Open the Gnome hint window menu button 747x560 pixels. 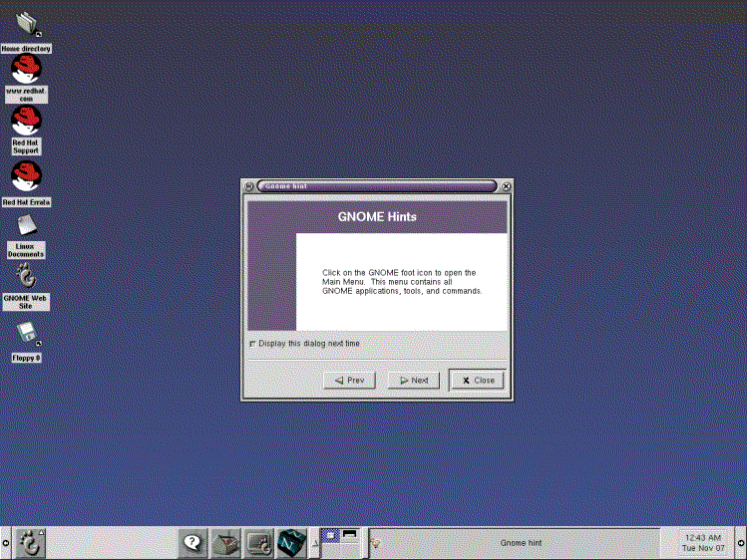(x=248, y=186)
